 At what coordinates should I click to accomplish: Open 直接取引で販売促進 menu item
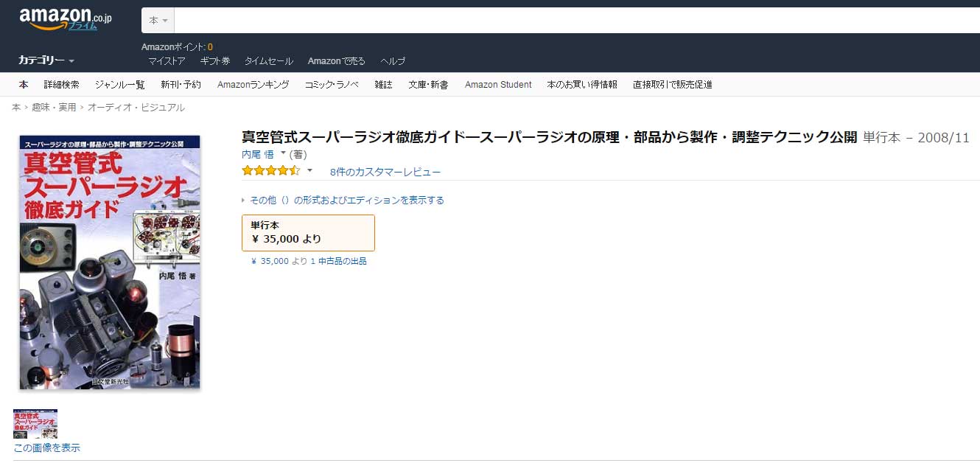click(x=673, y=85)
